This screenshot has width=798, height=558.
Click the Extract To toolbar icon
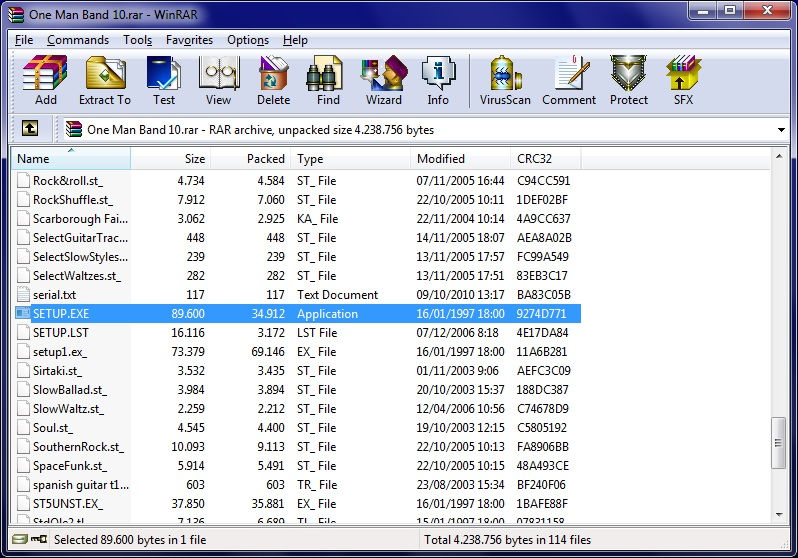tap(105, 80)
